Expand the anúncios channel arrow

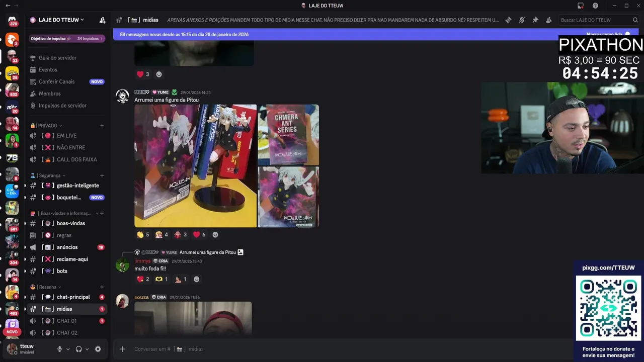tap(25, 247)
